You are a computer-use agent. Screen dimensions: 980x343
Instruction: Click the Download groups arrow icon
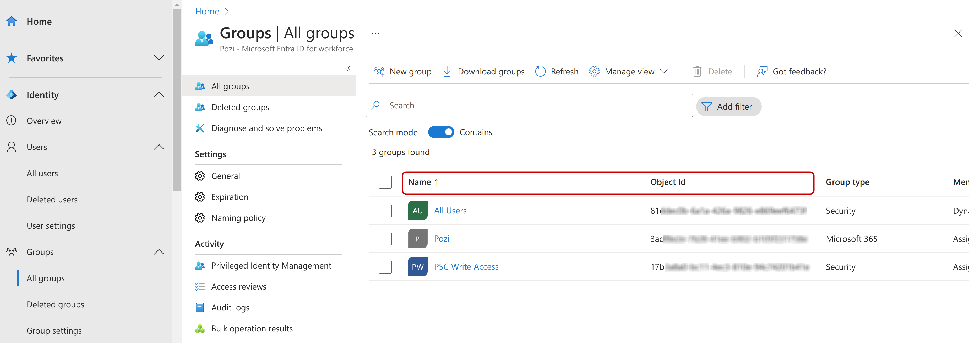(447, 72)
